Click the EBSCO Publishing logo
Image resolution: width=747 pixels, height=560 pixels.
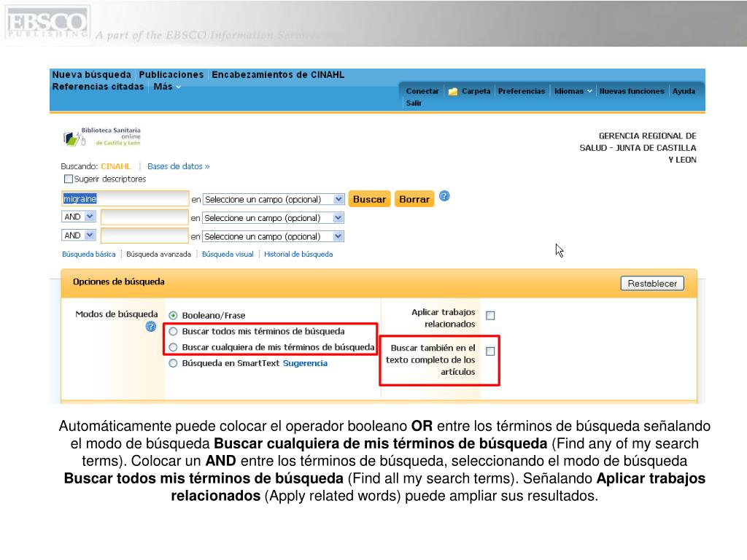click(47, 23)
